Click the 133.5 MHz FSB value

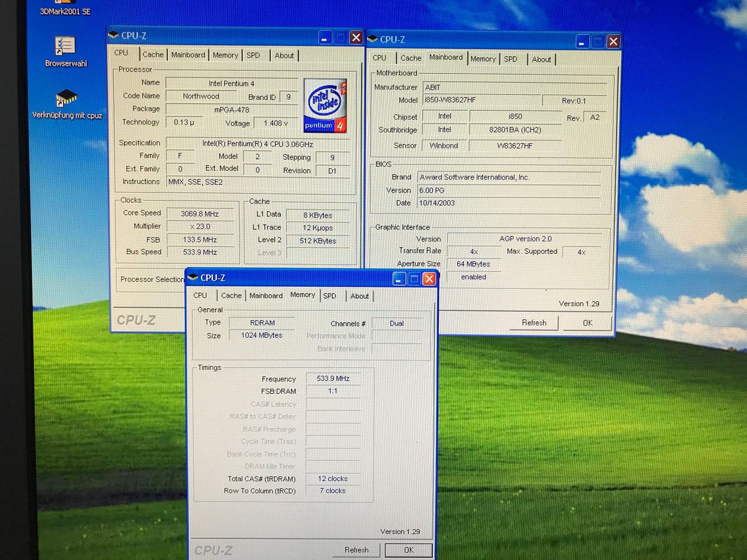point(200,239)
